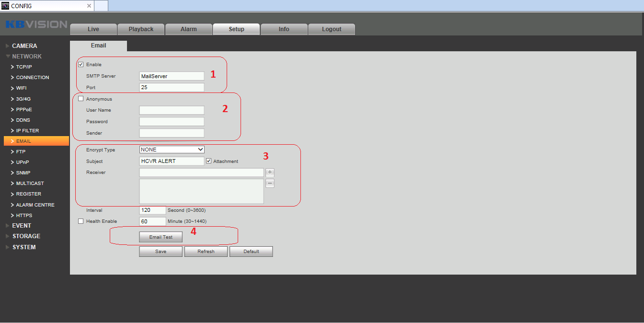Open the FTP settings page

tap(21, 152)
